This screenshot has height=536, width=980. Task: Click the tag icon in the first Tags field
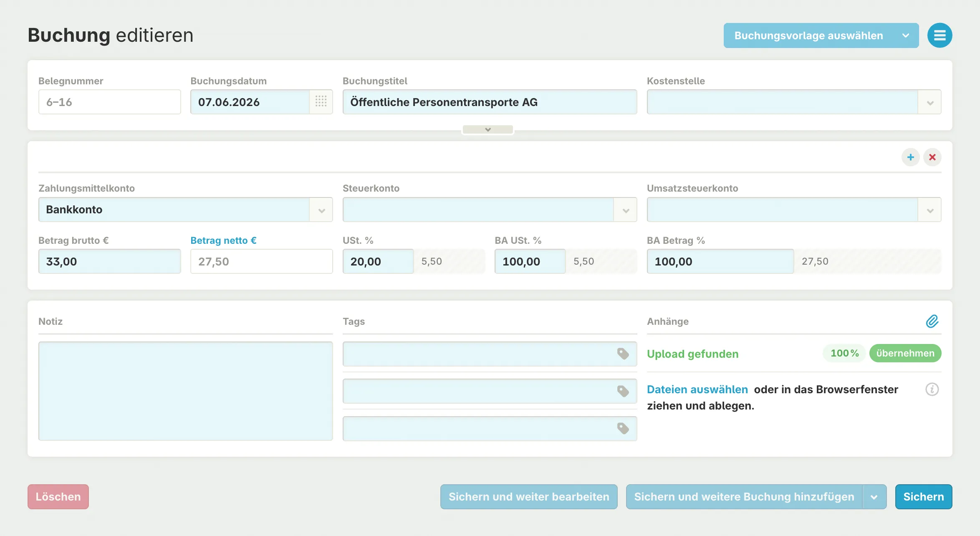tap(623, 354)
